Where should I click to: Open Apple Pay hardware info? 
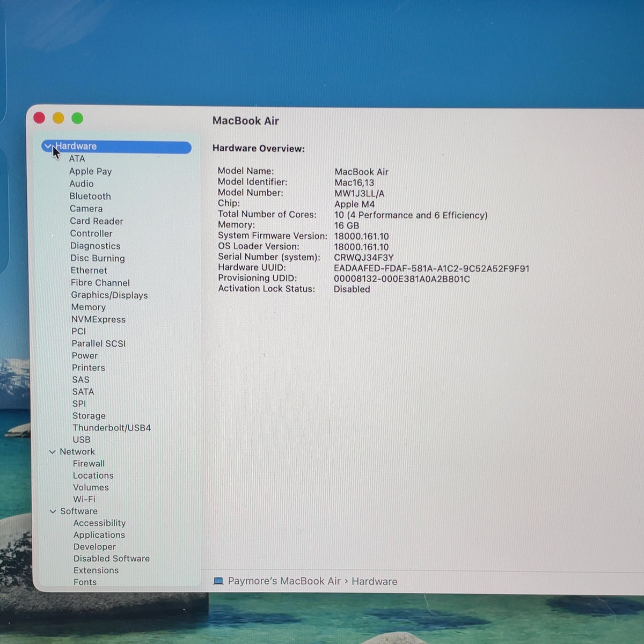pyautogui.click(x=90, y=171)
